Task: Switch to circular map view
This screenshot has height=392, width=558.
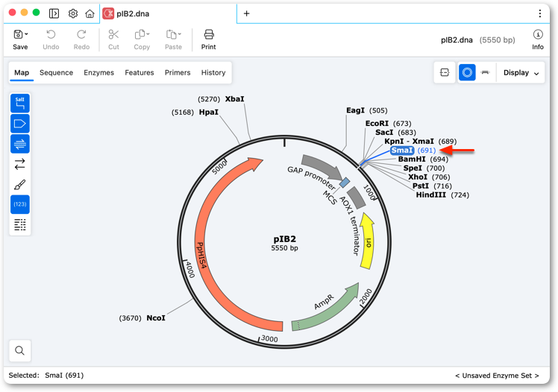Action: 467,72
